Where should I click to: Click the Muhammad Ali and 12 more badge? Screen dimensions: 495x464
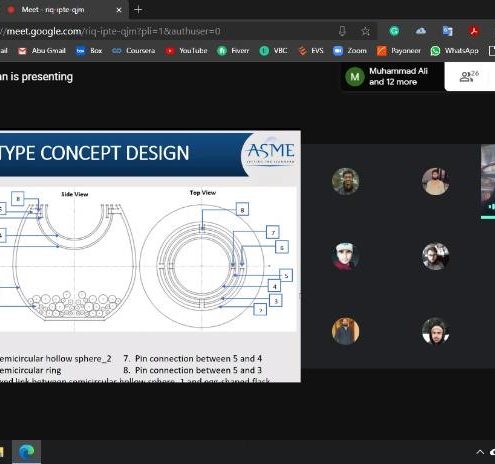[392, 76]
